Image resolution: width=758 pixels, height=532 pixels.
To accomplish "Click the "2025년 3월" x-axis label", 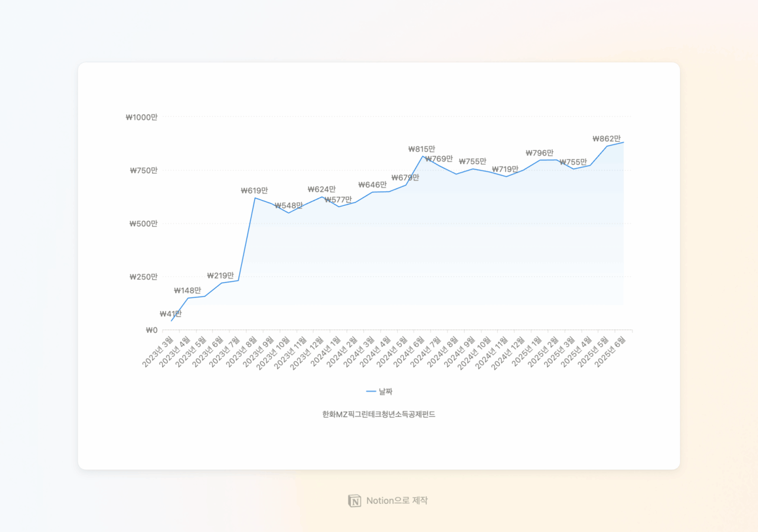I will coord(560,352).
